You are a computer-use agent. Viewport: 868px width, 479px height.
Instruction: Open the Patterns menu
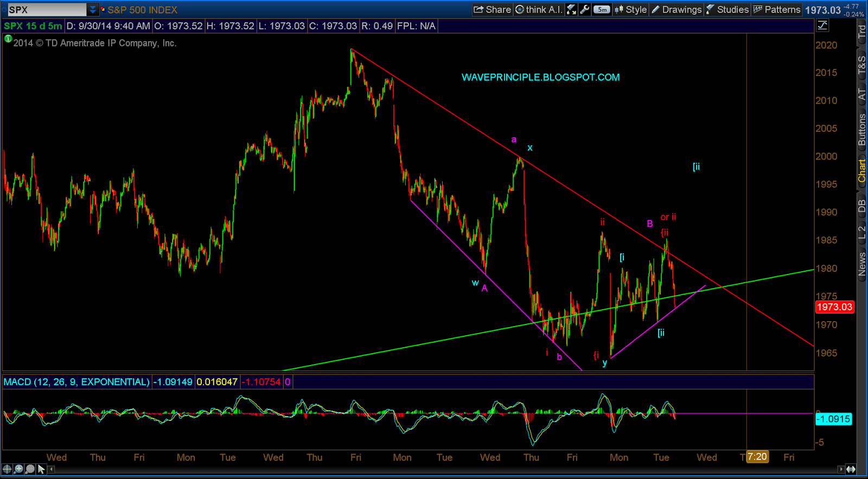[x=777, y=9]
